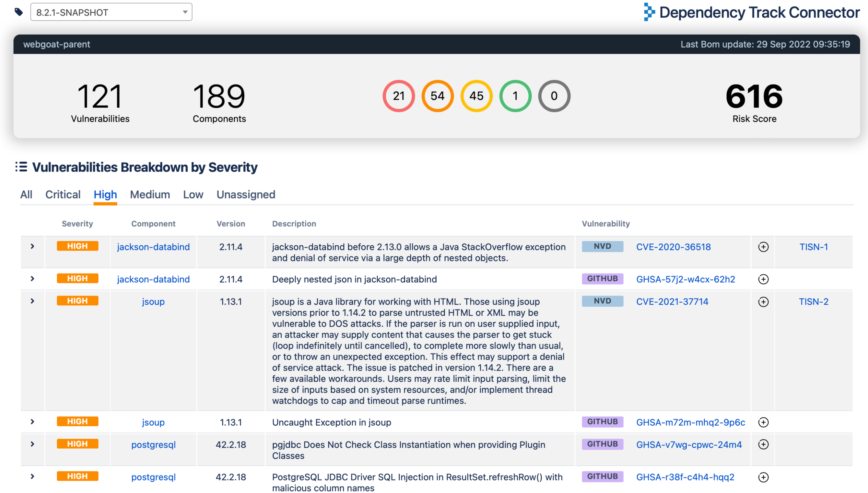This screenshot has width=868, height=493.
Task: Click the list icon beside Vulnerabilities Breakdown heading
Action: click(x=21, y=167)
